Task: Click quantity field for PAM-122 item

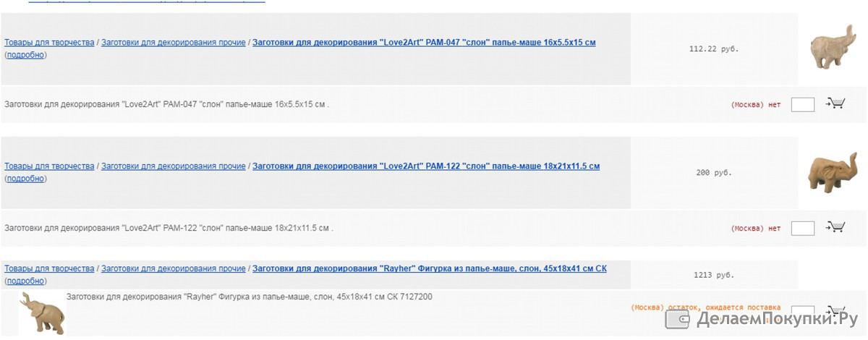Action: click(x=803, y=228)
